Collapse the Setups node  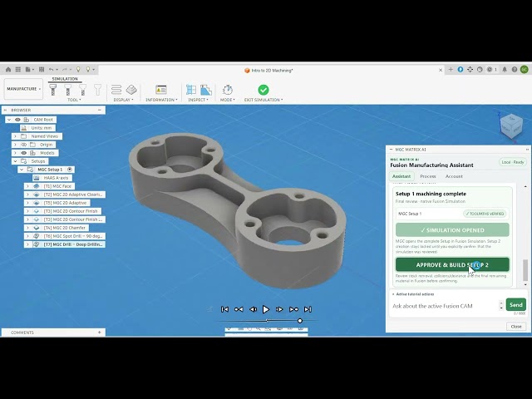tap(15, 161)
